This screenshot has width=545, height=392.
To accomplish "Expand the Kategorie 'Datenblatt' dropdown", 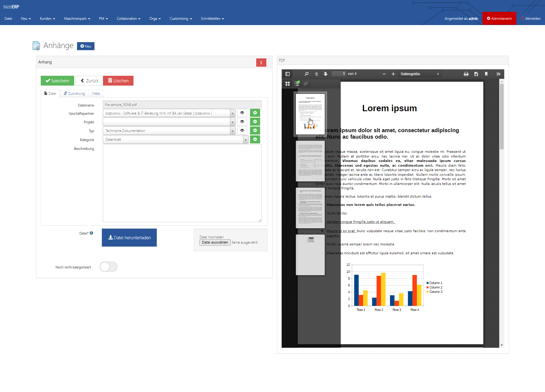I will 246,139.
